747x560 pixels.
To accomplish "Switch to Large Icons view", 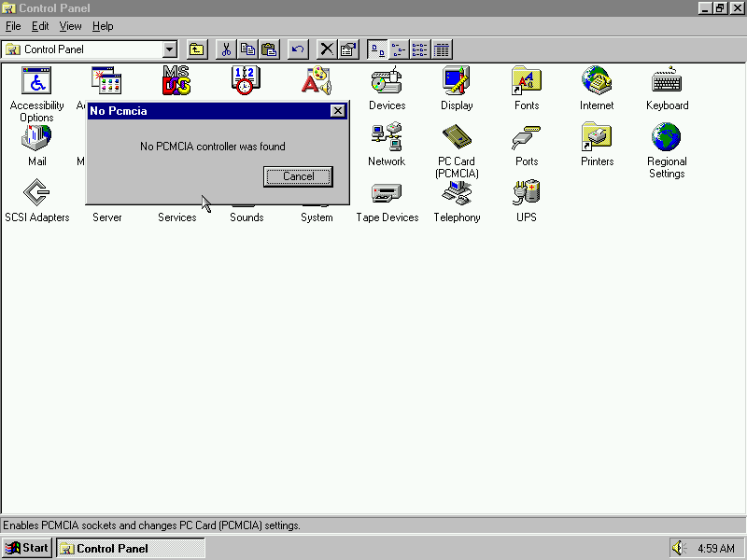I will pos(377,49).
